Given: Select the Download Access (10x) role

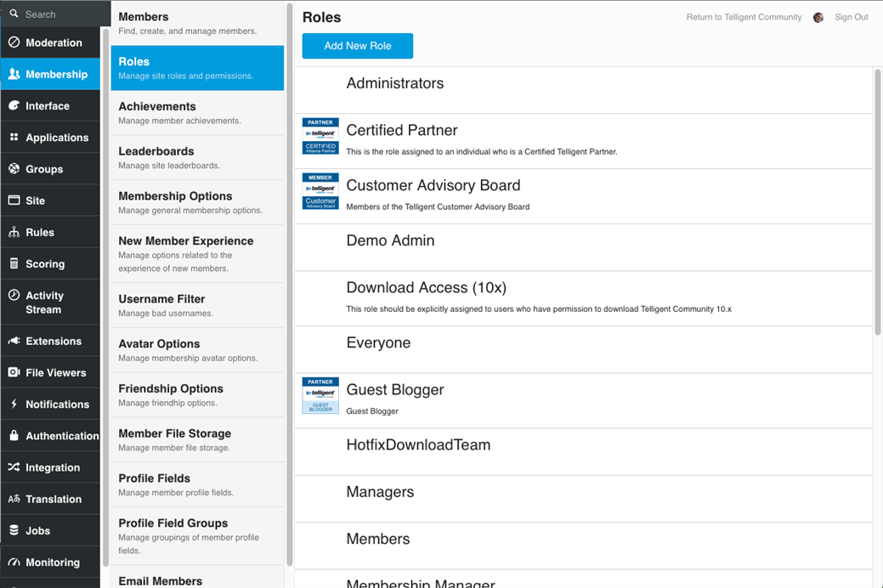Looking at the screenshot, I should (x=584, y=298).
